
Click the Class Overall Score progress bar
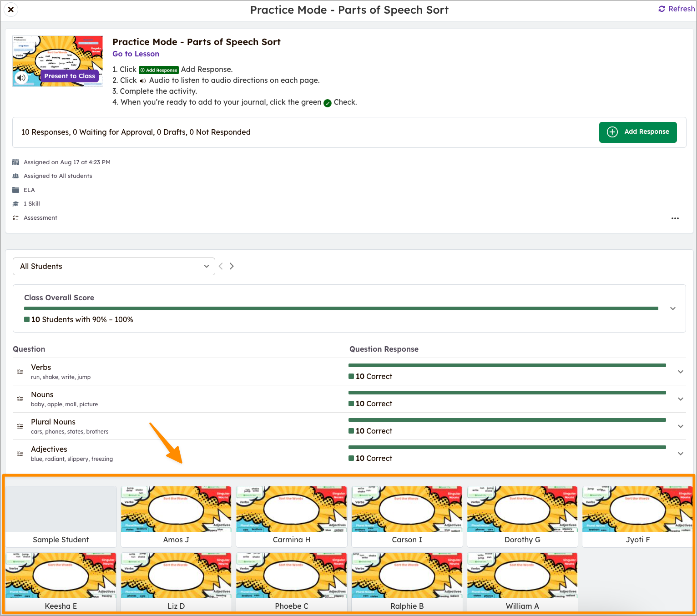pos(341,308)
